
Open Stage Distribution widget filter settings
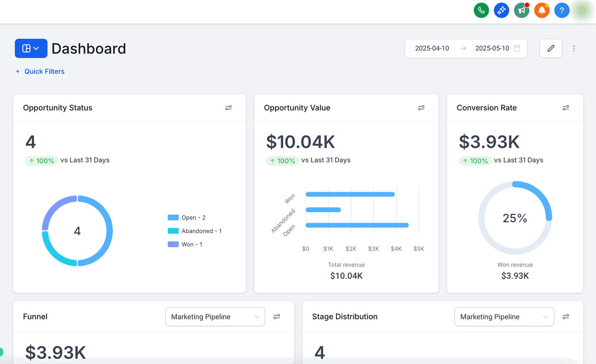(x=566, y=317)
